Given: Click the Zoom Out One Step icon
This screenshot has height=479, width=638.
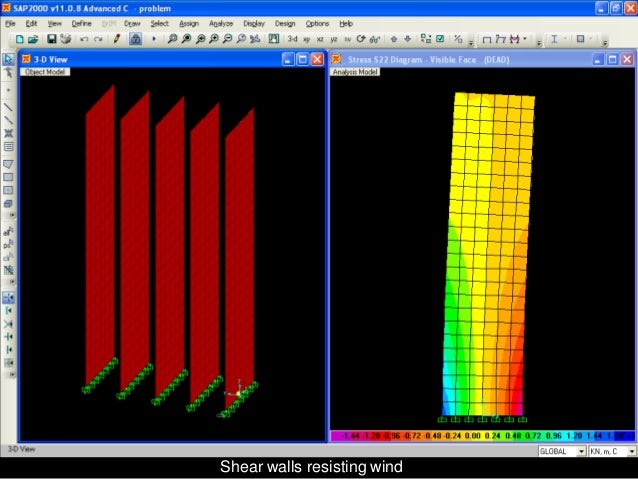Looking at the screenshot, I should pyautogui.click(x=227, y=39).
